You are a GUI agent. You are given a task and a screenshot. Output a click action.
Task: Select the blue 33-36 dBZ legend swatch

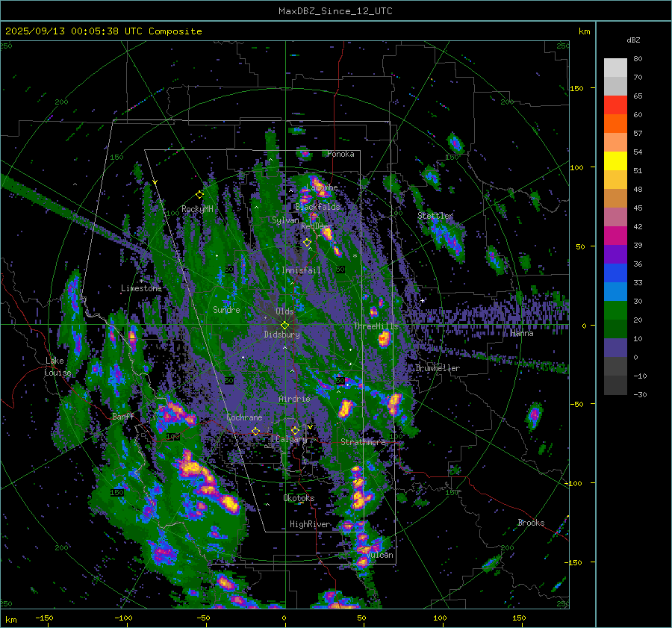click(615, 273)
